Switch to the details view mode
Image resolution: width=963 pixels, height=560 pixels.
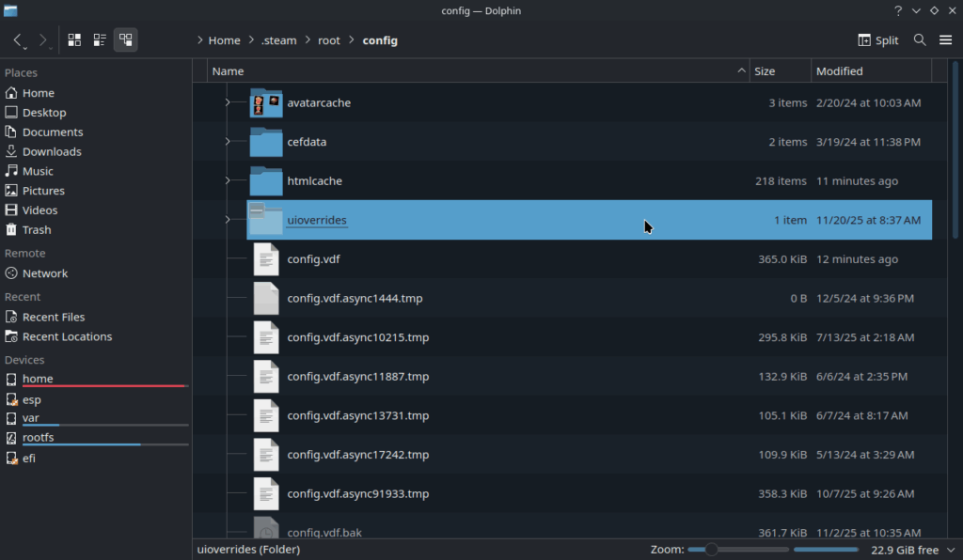coord(100,39)
